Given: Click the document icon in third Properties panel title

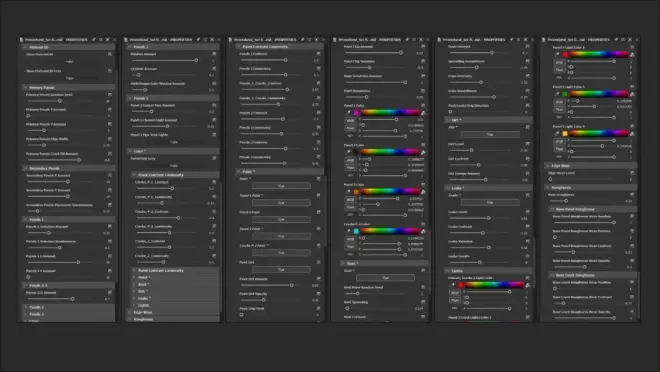Looking at the screenshot, I should (230, 40).
